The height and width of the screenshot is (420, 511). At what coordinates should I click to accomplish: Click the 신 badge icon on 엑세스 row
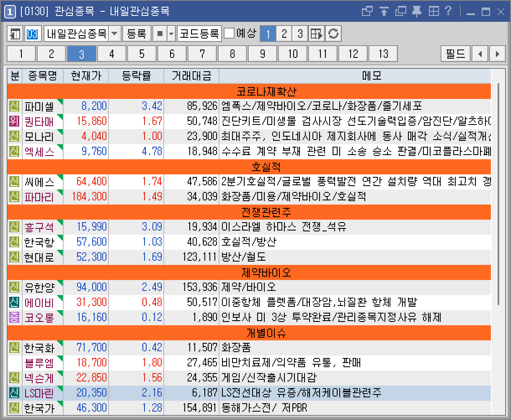[x=14, y=151]
